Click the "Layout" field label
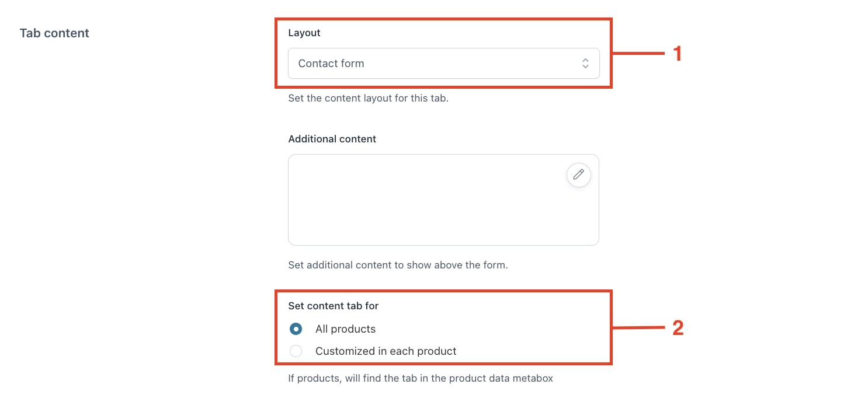Viewport: 868px width, 405px height. tap(304, 33)
